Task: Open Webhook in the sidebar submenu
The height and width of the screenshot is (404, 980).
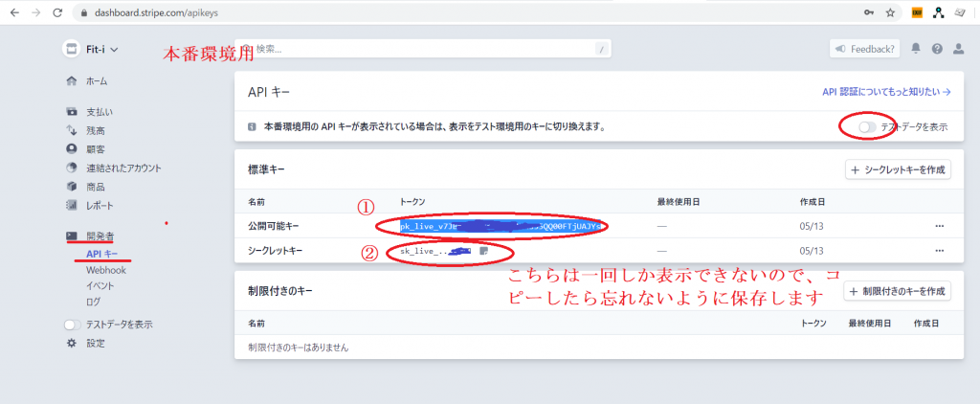Action: tap(106, 270)
